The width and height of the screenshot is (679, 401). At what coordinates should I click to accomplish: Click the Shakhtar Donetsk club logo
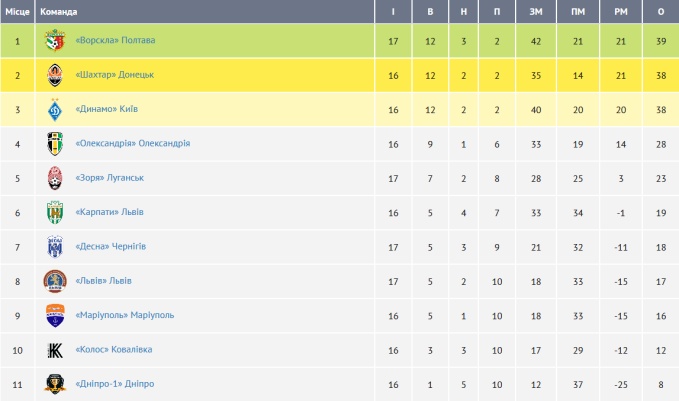click(55, 75)
